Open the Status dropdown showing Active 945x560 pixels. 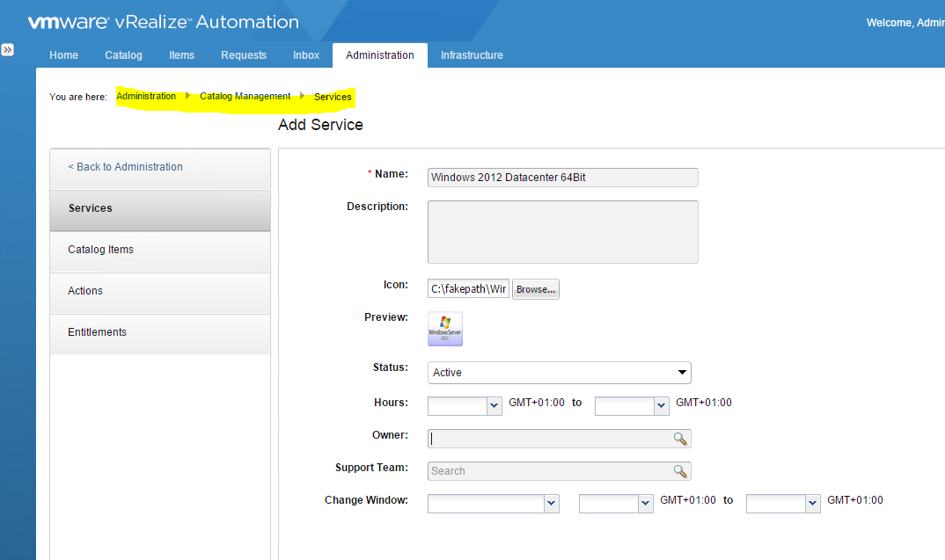[560, 373]
